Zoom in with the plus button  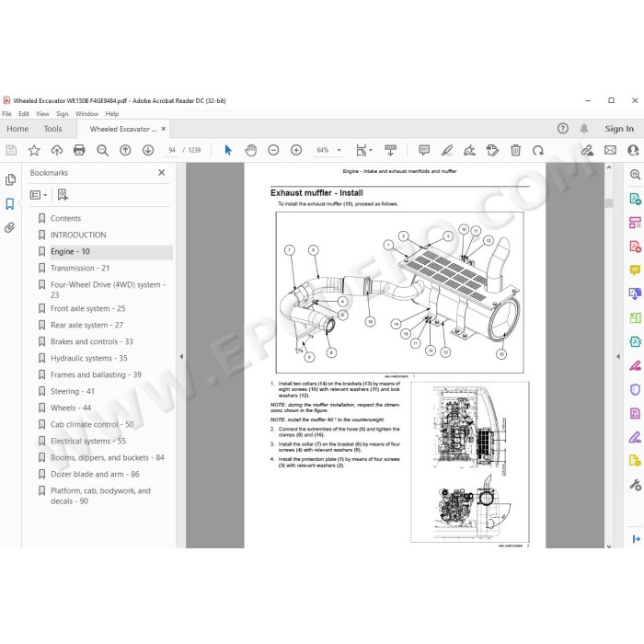296,150
